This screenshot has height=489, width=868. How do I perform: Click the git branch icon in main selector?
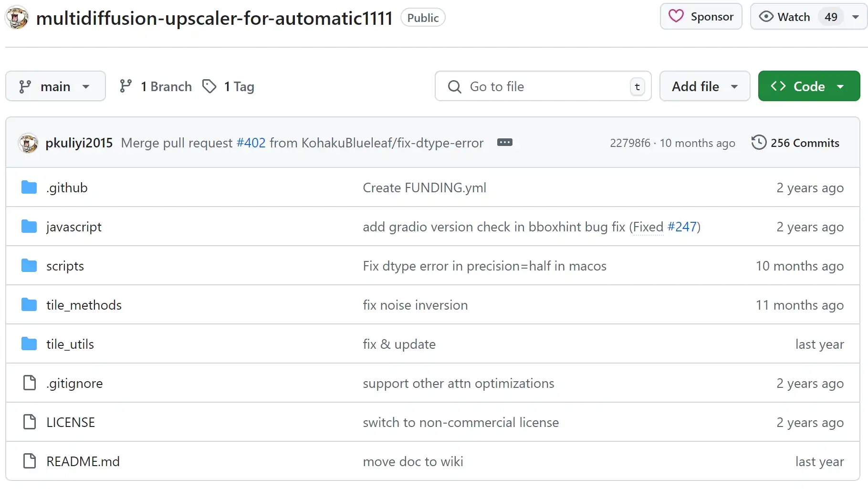pos(25,86)
